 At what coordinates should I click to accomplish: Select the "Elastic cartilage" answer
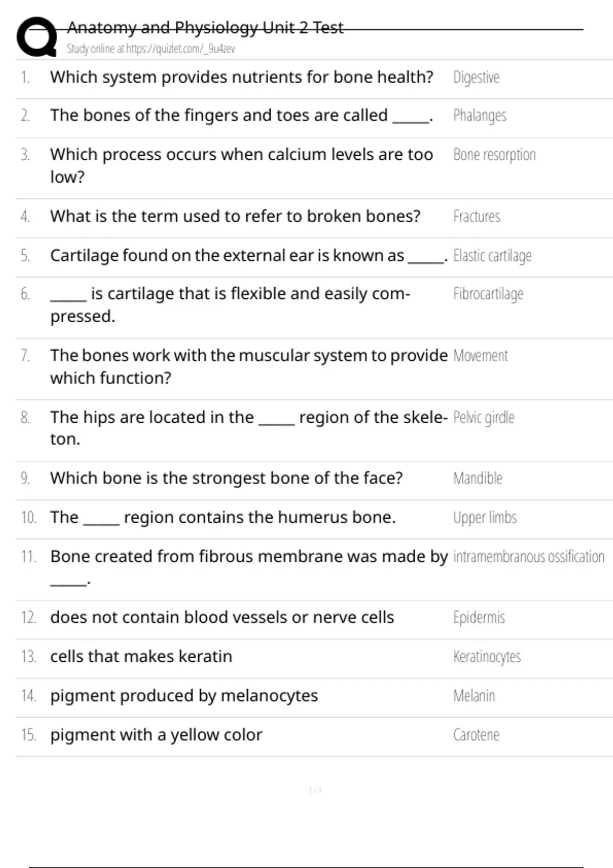[x=492, y=255]
